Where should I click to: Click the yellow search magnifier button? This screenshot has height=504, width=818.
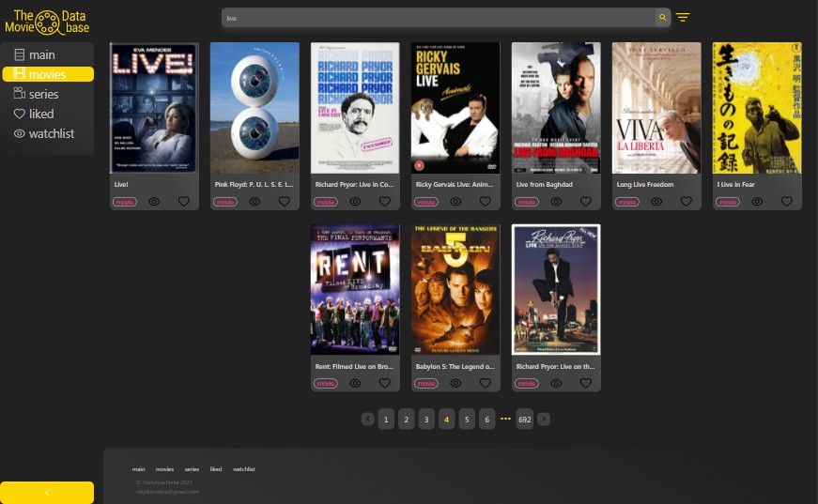pyautogui.click(x=662, y=18)
